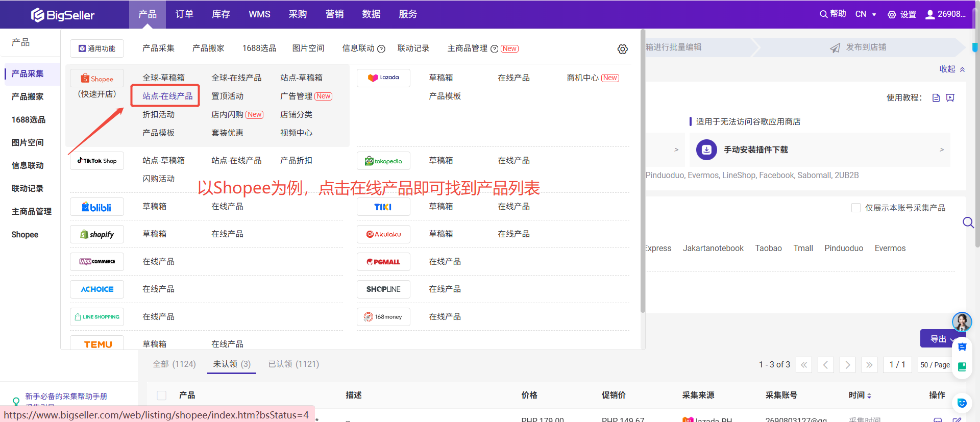Open the customer service avatar chat
The image size is (980, 422).
pos(962,322)
